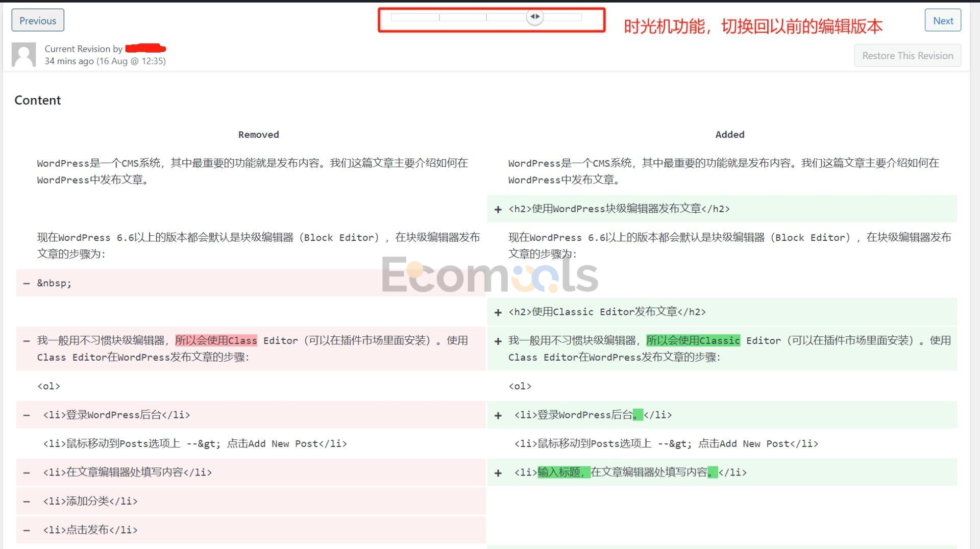Click added line '<h2>使用Classic Editor发布文章</h2>'
This screenshot has height=549, width=980.
722,312
